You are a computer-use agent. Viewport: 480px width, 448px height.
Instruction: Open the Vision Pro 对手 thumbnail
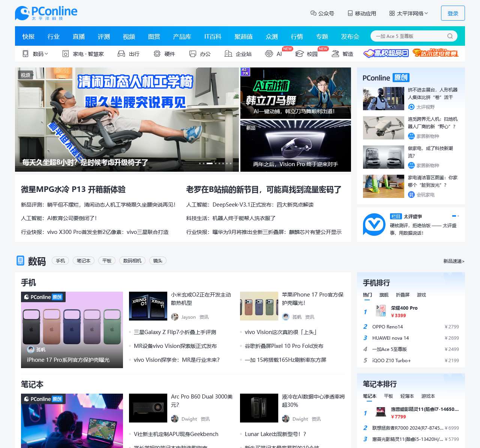point(295,146)
